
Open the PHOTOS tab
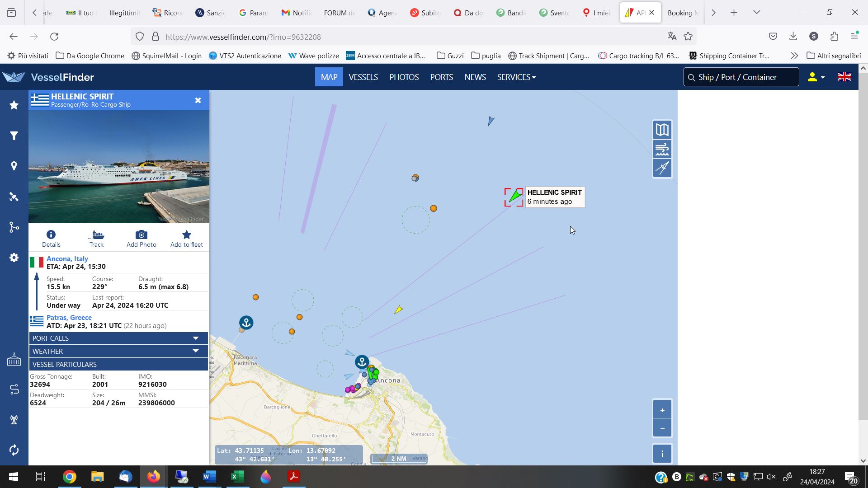pos(404,77)
